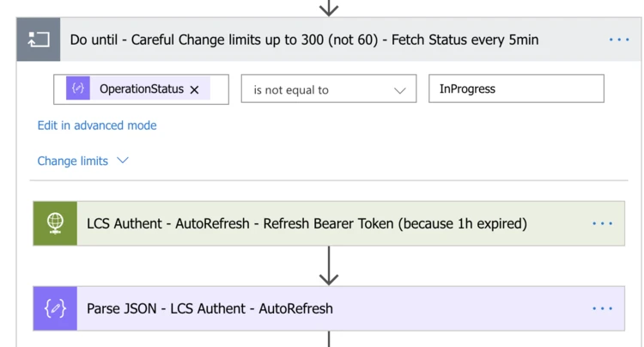
Task: Click the InProgress value field
Action: tap(516, 89)
